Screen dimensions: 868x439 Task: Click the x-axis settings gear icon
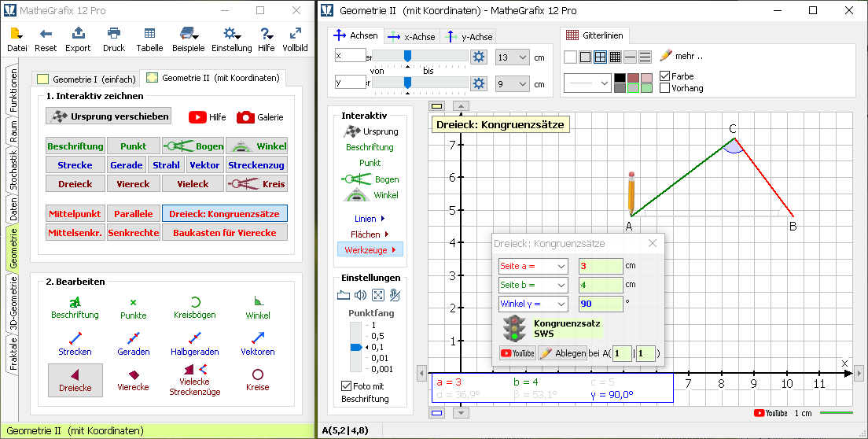478,57
